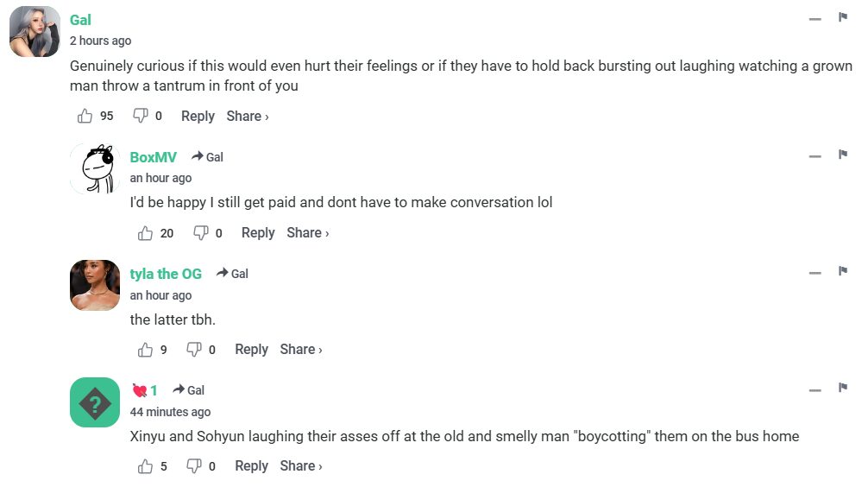Image resolution: width=868 pixels, height=487 pixels.
Task: Reply to Gal's comment
Action: point(198,116)
